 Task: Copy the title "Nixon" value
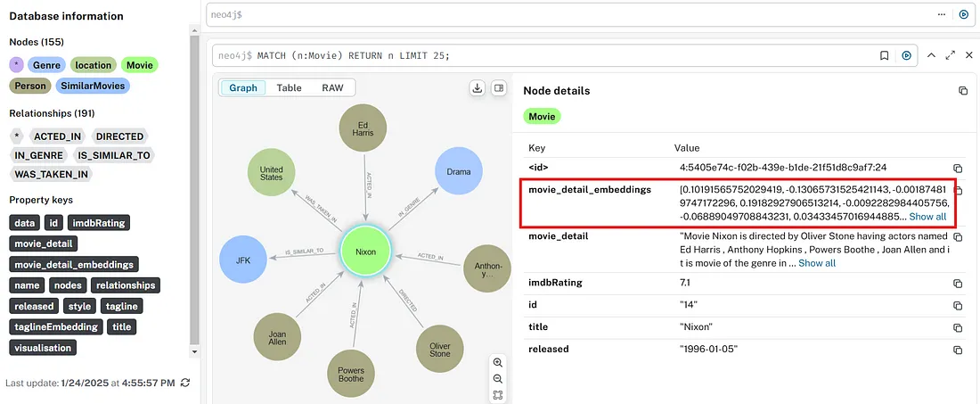click(x=957, y=327)
